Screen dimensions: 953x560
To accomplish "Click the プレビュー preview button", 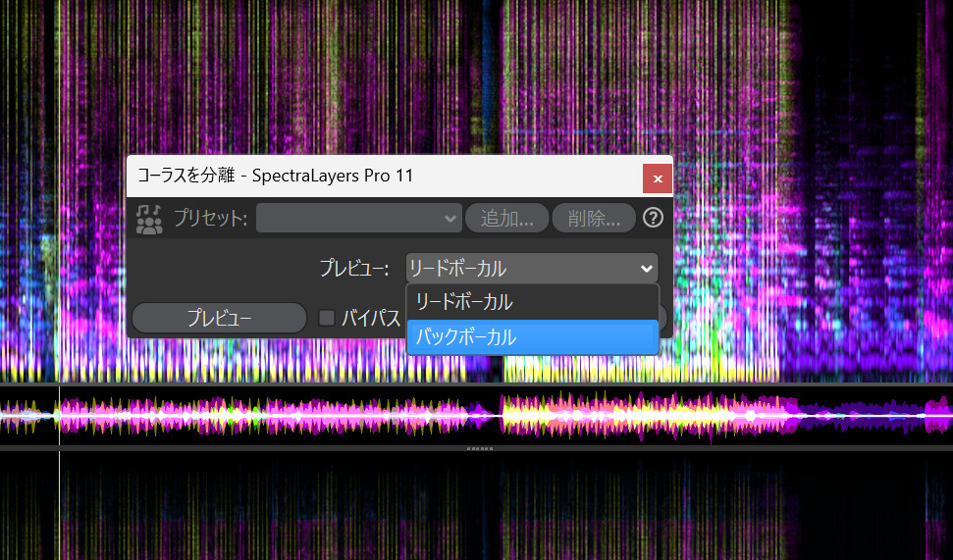I will pyautogui.click(x=220, y=318).
